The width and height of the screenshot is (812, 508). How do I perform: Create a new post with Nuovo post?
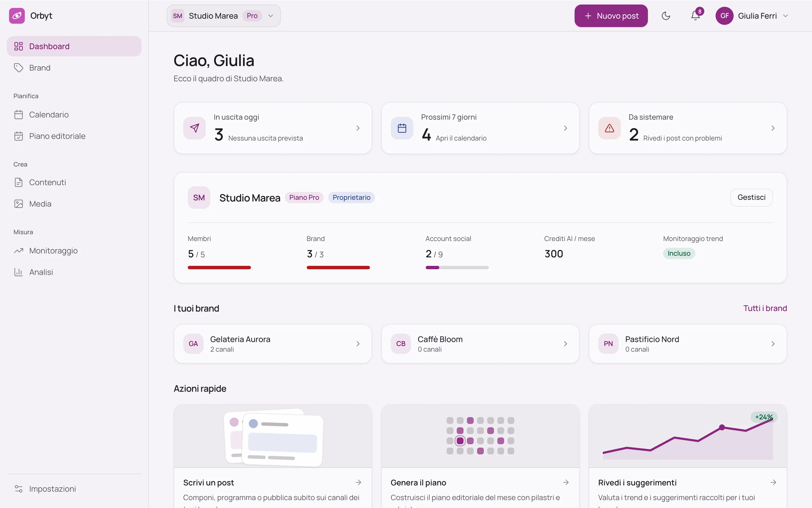pyautogui.click(x=611, y=16)
